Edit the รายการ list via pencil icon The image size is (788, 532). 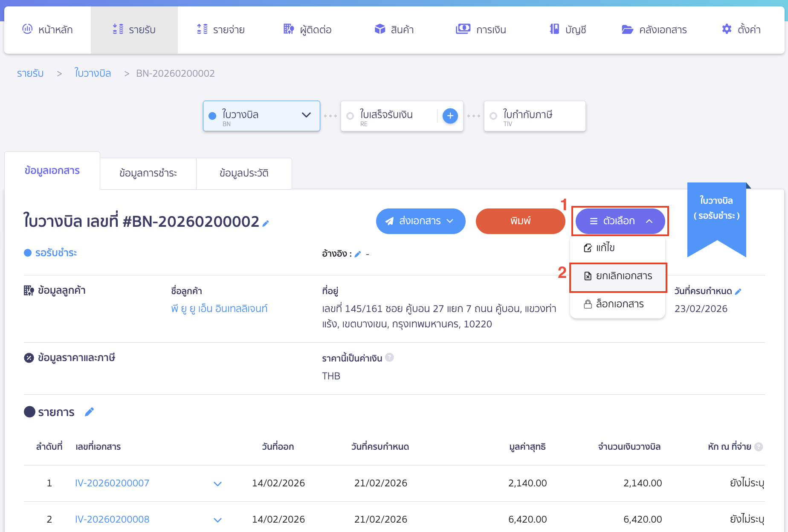point(89,412)
